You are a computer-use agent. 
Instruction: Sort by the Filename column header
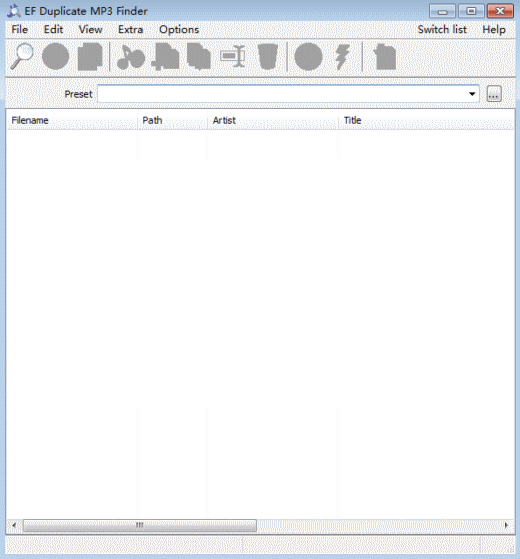[x=72, y=120]
